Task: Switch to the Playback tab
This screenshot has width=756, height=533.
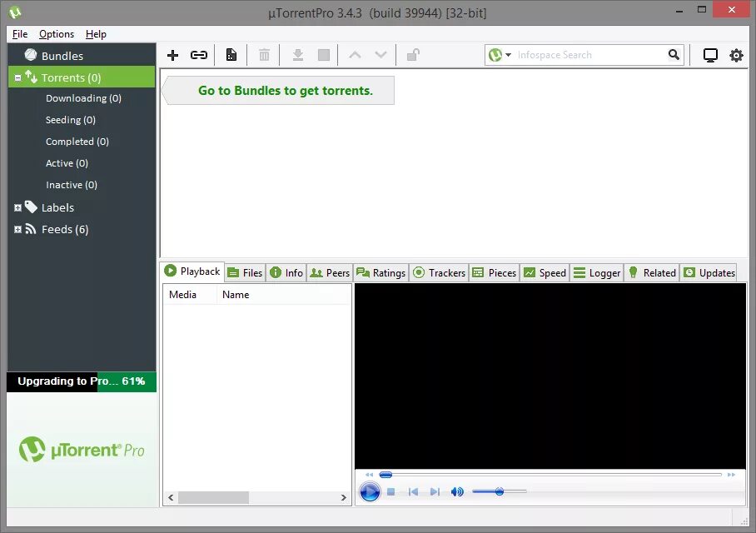Action: coord(192,271)
